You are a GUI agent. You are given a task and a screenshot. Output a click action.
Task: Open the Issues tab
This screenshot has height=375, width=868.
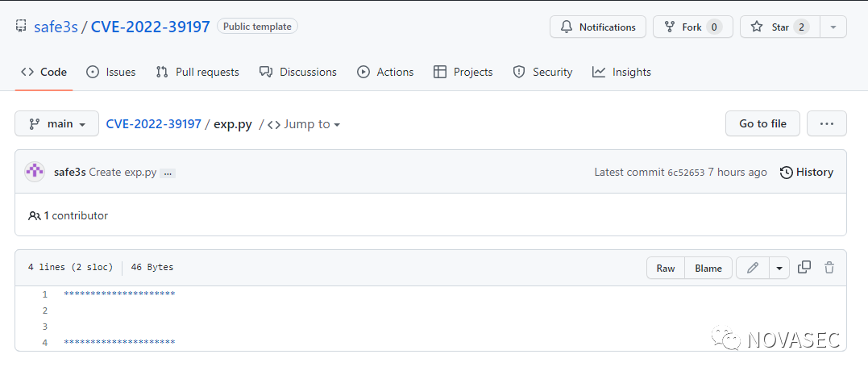(111, 72)
